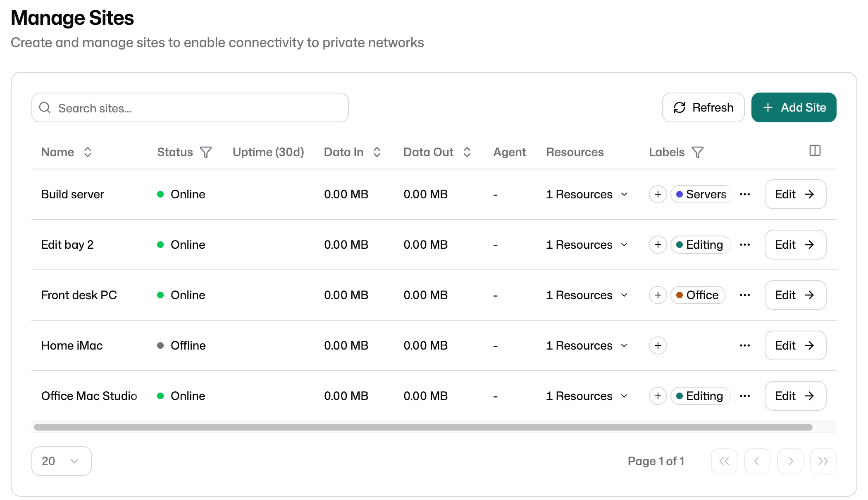The width and height of the screenshot is (868, 500).
Task: Click the Servers label chip
Action: (x=701, y=194)
